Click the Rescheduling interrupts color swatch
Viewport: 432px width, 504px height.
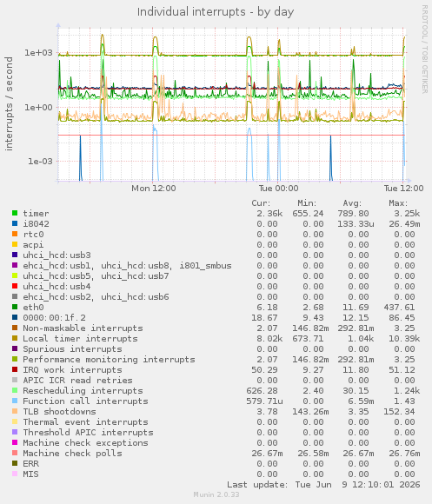coord(15,390)
